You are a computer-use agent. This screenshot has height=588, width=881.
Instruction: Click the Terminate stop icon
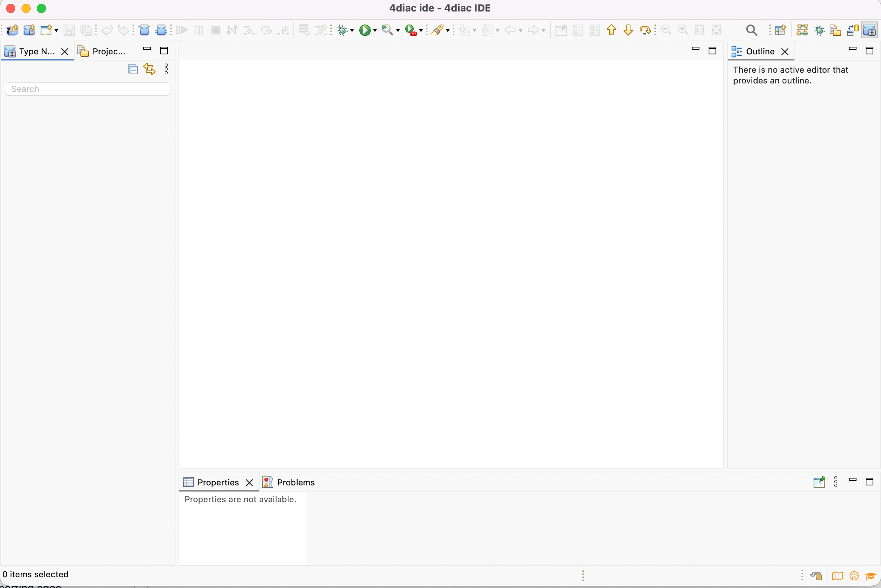216,30
